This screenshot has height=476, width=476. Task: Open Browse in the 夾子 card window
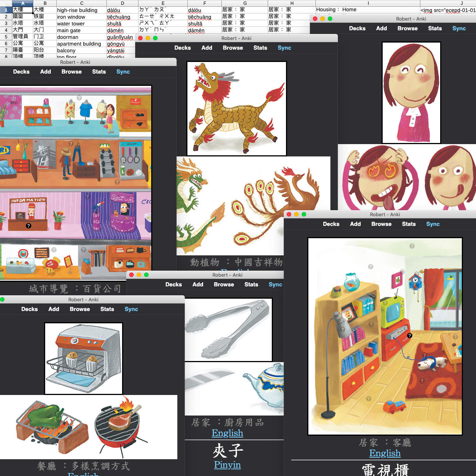pyautogui.click(x=224, y=284)
